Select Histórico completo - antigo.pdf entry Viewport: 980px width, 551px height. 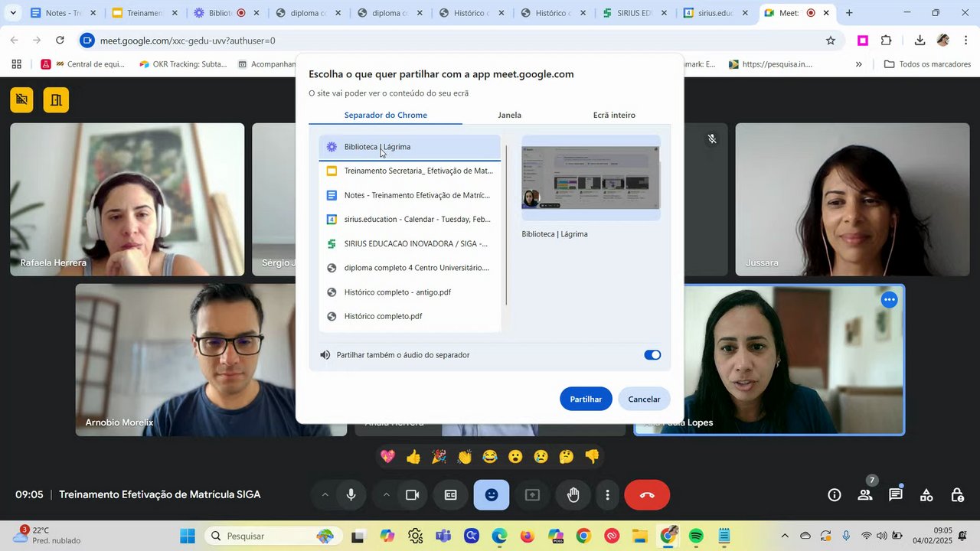(410, 292)
